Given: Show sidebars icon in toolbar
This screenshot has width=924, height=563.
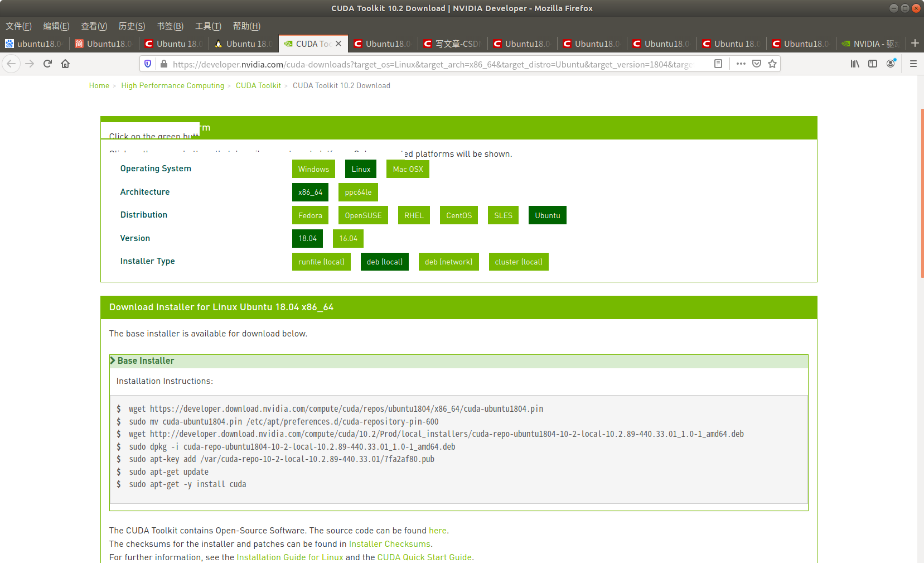Looking at the screenshot, I should (x=873, y=64).
